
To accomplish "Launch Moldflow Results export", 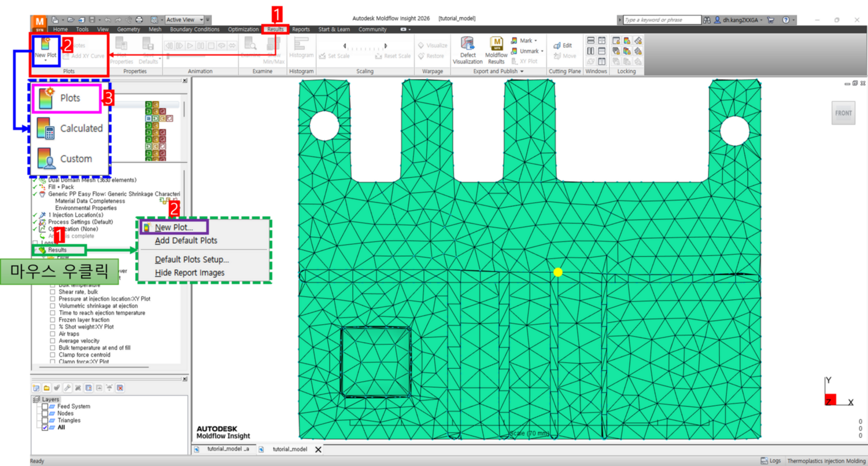I will point(496,50).
